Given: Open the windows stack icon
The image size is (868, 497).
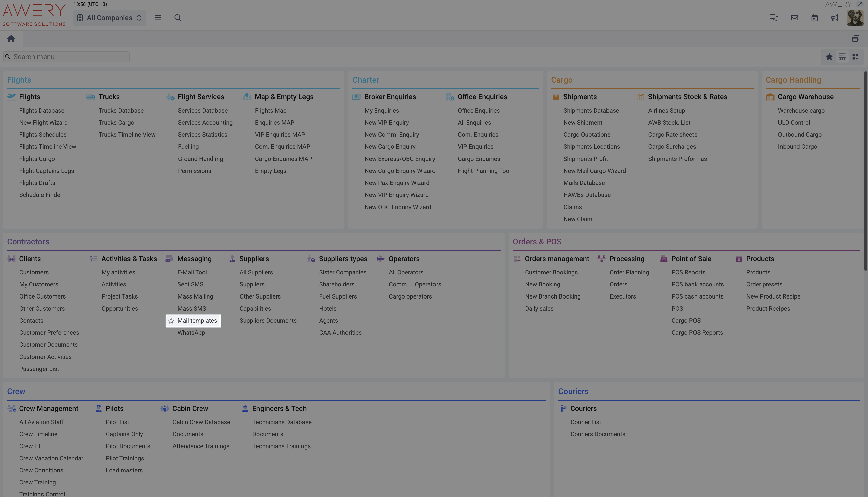Looking at the screenshot, I should click(855, 39).
